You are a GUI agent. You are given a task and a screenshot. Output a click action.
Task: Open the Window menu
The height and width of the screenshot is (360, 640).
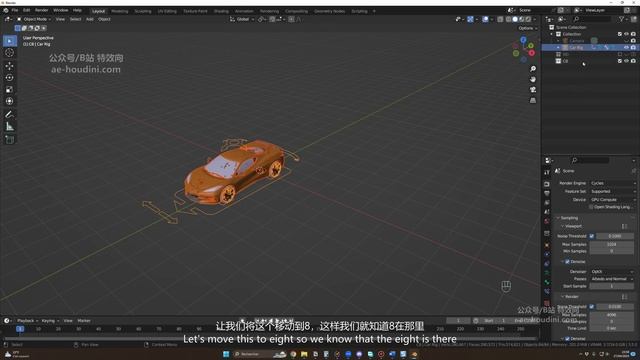61,10
